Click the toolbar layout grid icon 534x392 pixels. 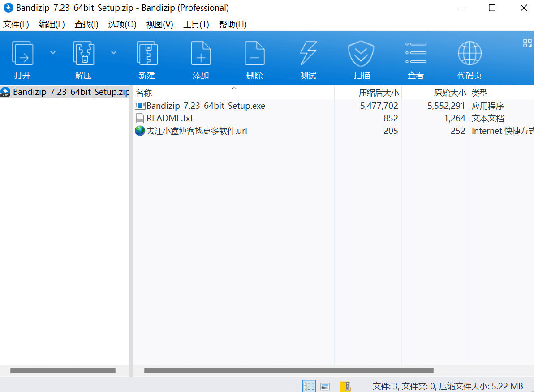click(527, 43)
